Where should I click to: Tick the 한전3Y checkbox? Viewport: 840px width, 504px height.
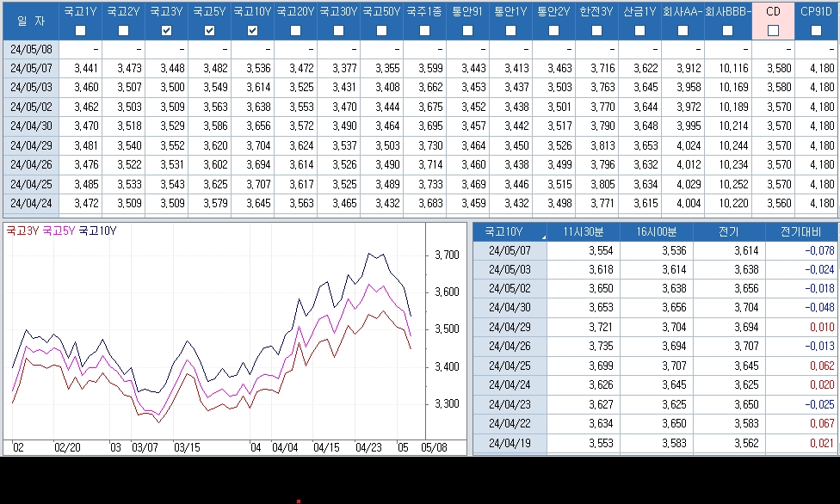point(596,30)
